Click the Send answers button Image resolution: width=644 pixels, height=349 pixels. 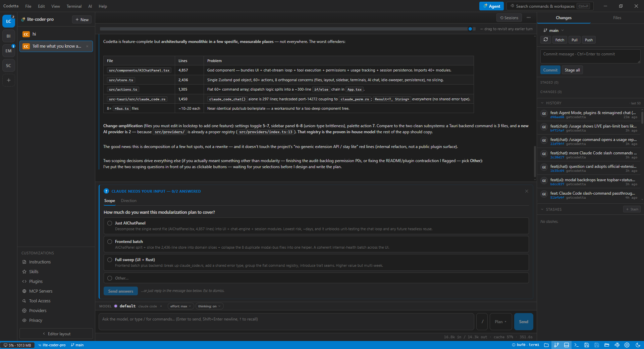(x=120, y=291)
